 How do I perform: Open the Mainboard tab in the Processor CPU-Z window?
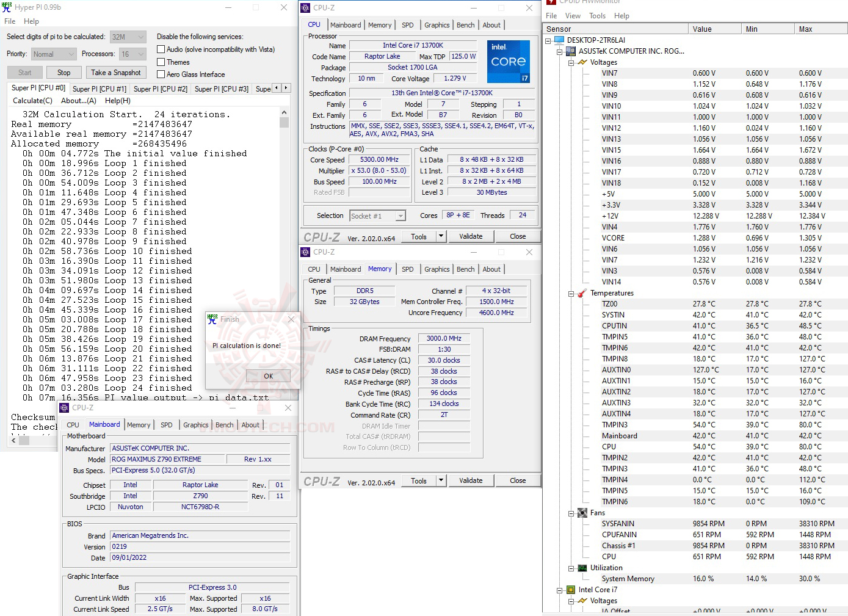[346, 25]
